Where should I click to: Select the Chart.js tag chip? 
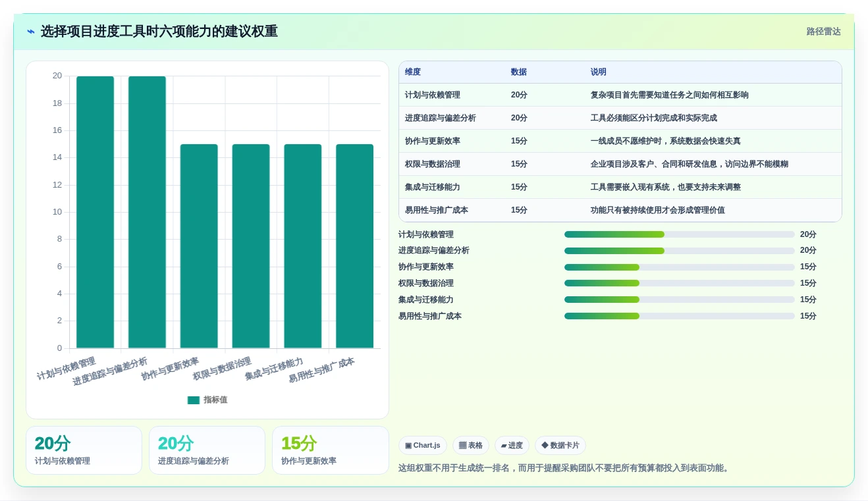tap(423, 446)
